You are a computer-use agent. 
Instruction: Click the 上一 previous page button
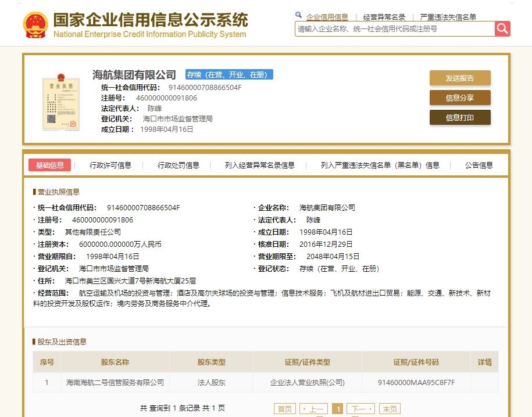pos(313,408)
